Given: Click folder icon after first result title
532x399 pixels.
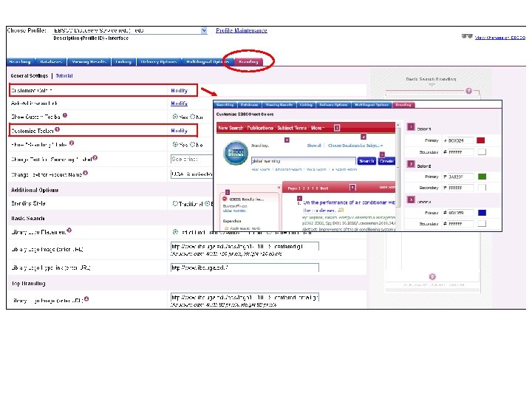Looking at the screenshot, I should pyautogui.click(x=341, y=211).
